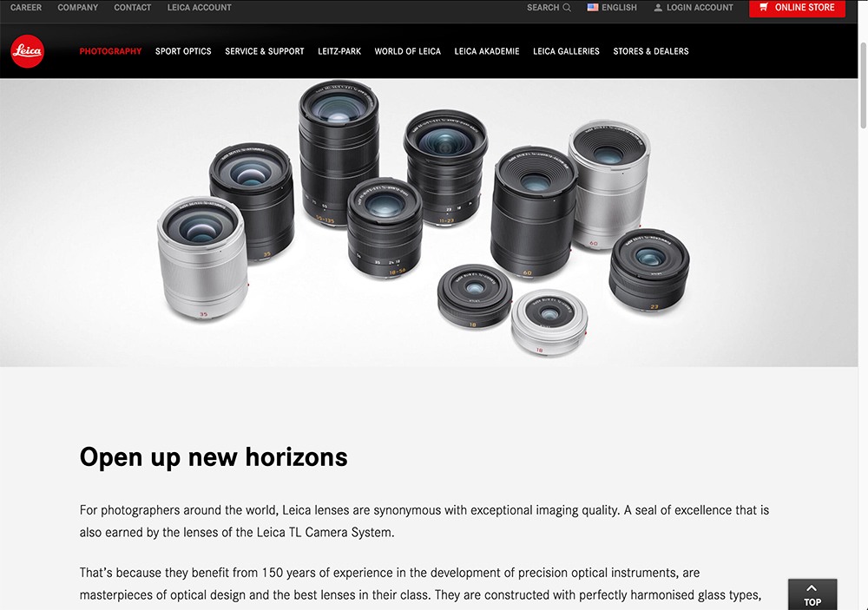This screenshot has height=610, width=868.
Task: Open World of Leica menu
Action: point(407,51)
